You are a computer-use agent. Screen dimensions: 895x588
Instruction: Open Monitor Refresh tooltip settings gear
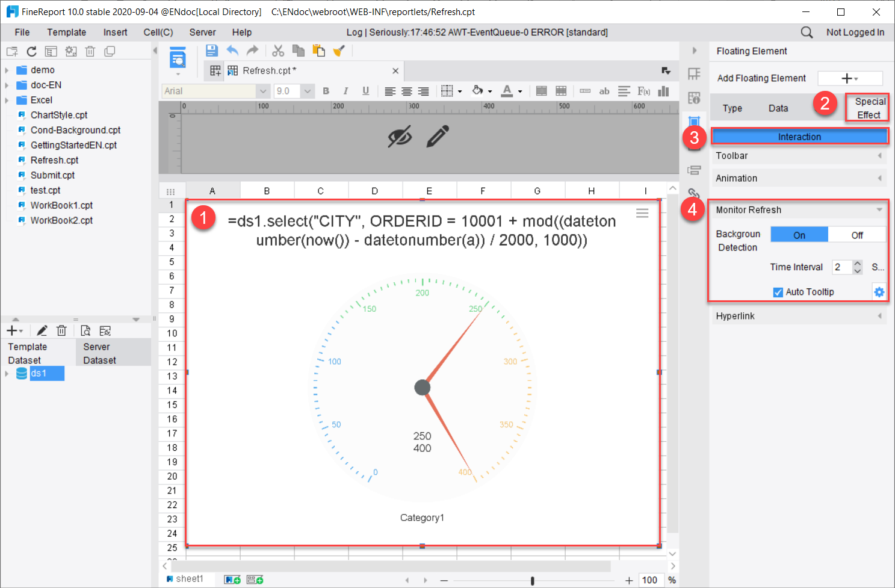[879, 292]
